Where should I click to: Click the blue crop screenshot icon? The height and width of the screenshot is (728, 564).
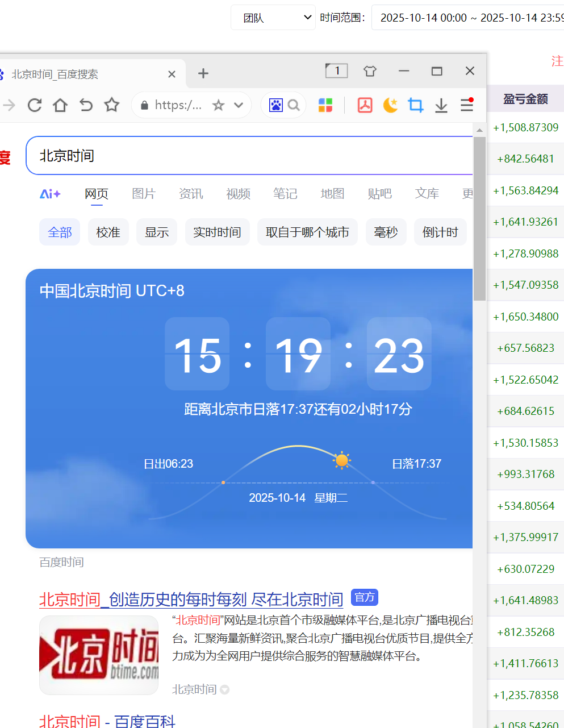tap(416, 105)
